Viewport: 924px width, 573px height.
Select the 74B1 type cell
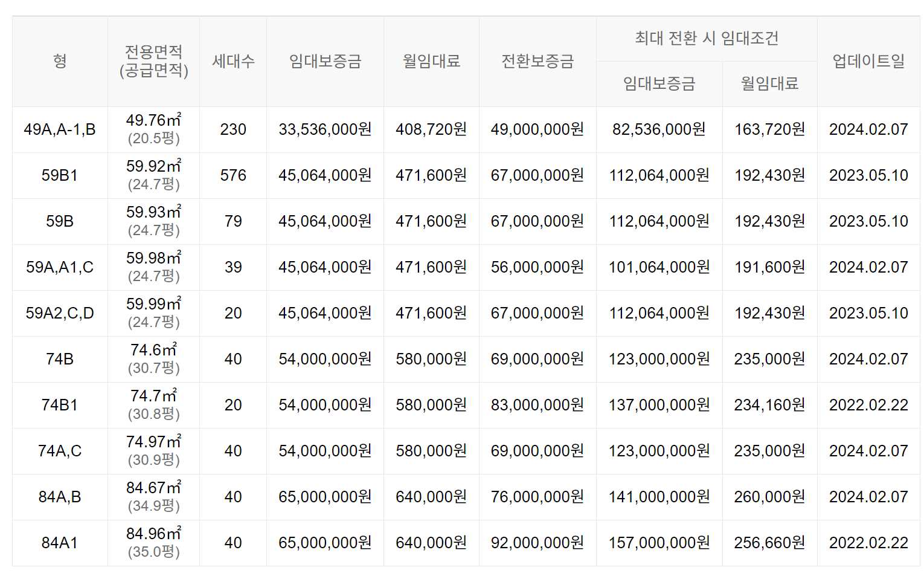[60, 405]
